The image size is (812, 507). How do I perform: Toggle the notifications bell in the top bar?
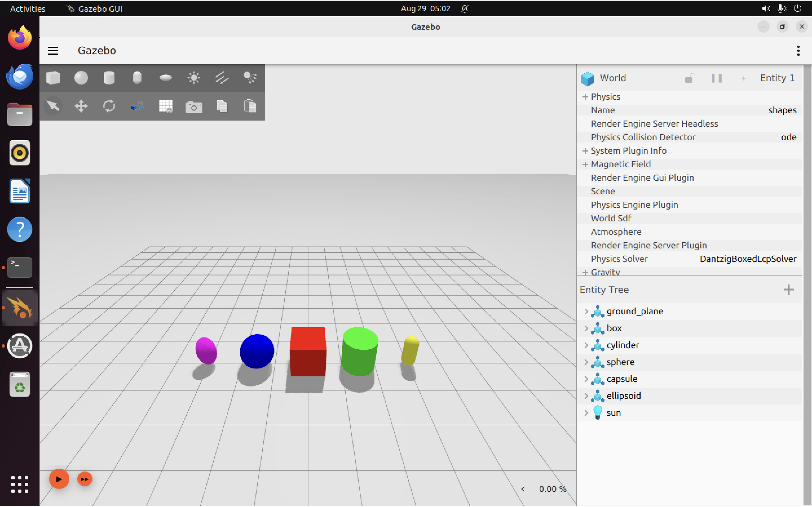click(465, 9)
